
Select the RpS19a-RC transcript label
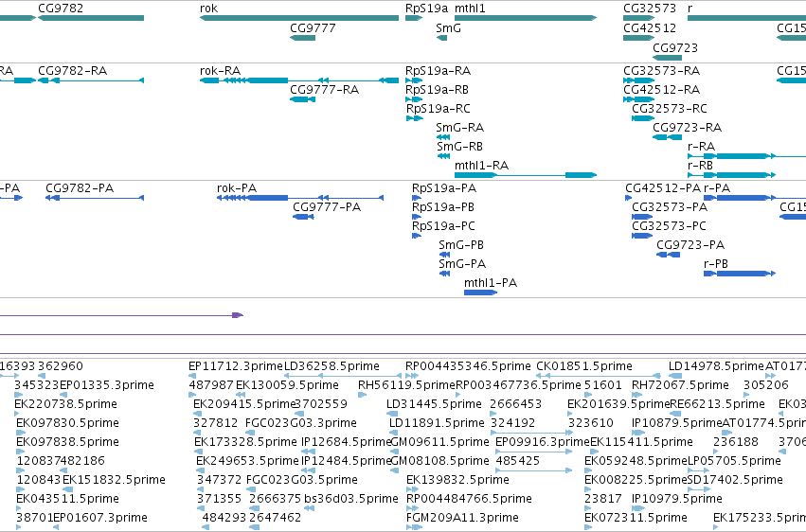[x=438, y=109]
